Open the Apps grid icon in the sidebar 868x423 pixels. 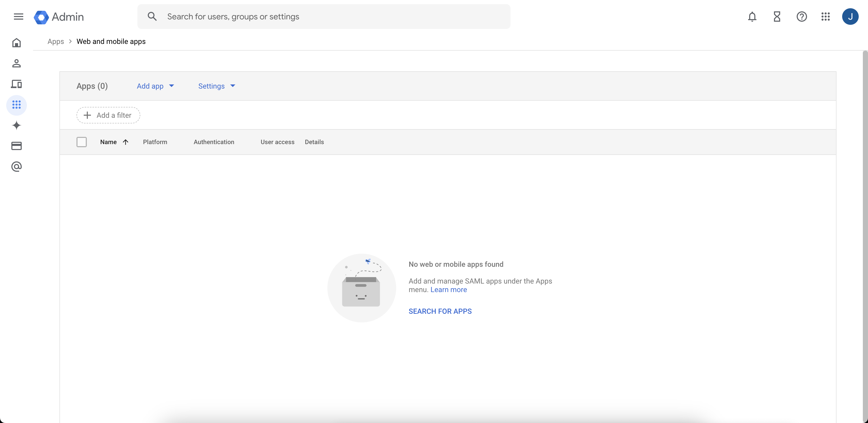tap(17, 105)
